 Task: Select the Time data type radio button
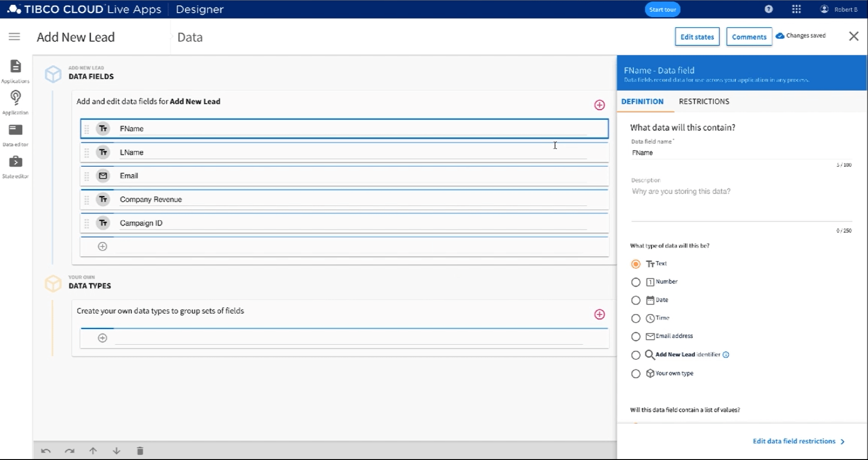pyautogui.click(x=636, y=319)
